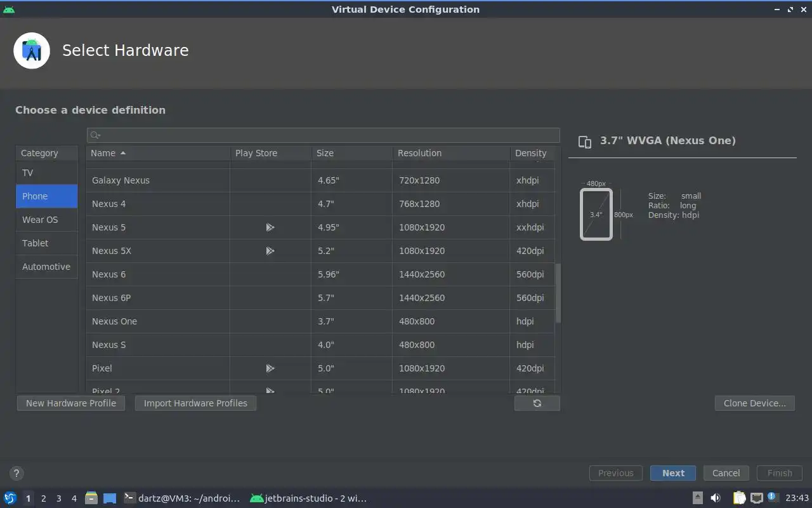Select the Galaxy Nexus device row
Image resolution: width=812 pixels, height=508 pixels.
[x=320, y=180]
